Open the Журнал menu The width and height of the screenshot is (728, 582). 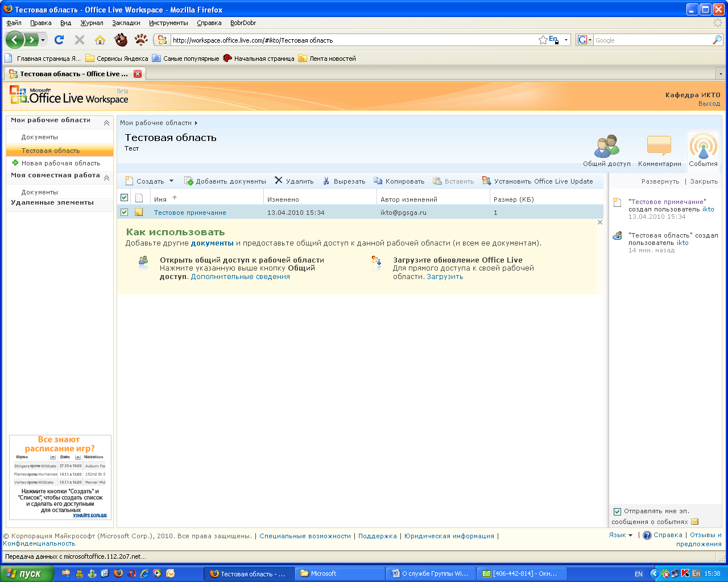point(92,23)
